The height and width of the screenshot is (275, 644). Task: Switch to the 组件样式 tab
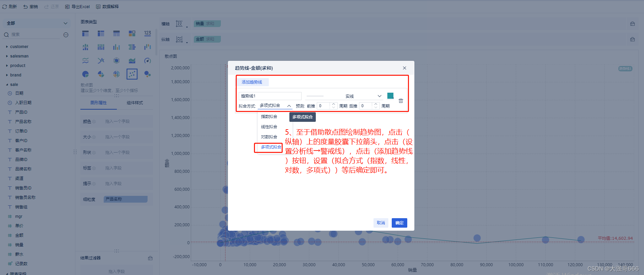[x=135, y=103]
